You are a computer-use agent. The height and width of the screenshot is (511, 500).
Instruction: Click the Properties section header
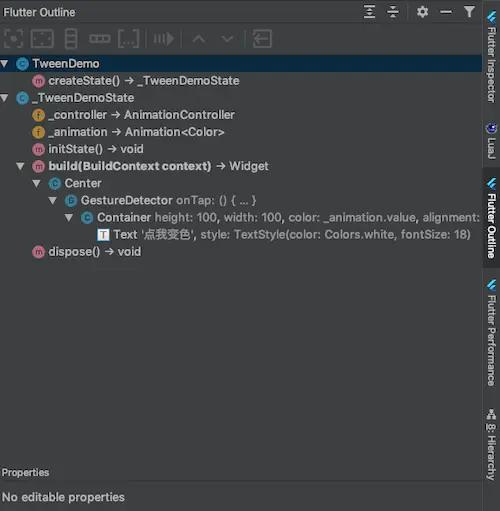[25, 472]
